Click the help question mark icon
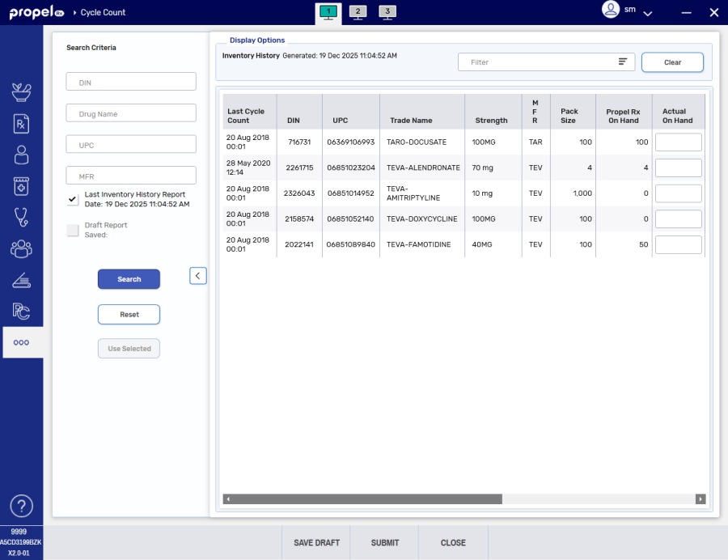The width and height of the screenshot is (728, 560). pyautogui.click(x=21, y=506)
